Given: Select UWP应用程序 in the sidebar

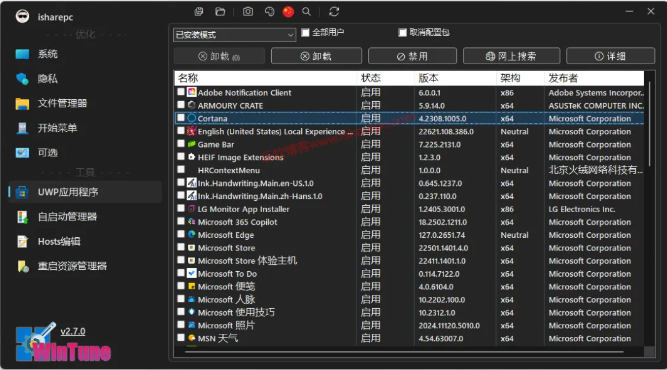Looking at the screenshot, I should tap(85, 192).
